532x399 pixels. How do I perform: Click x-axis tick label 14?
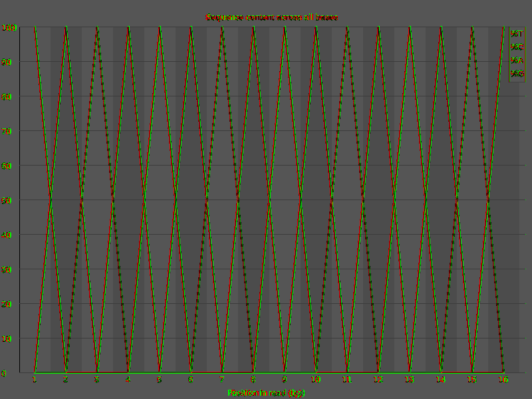point(441,380)
